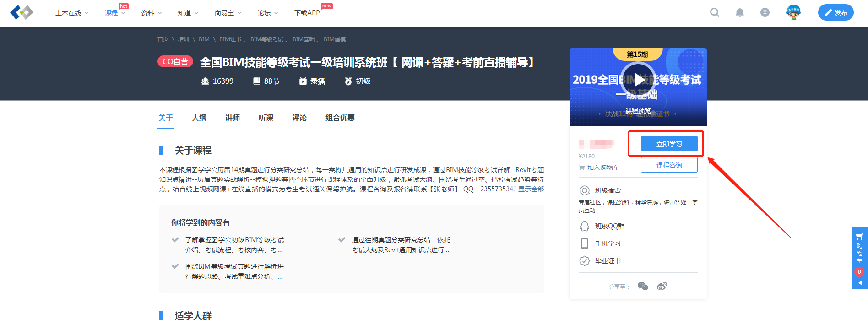Open the search magnifier icon

715,12
